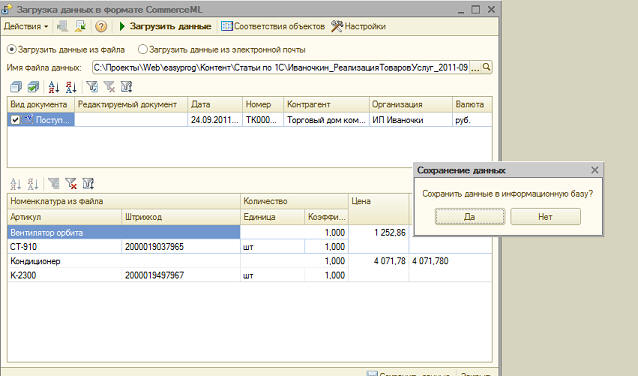
Task: Click clear filter icon with red X
Action: tap(71, 184)
